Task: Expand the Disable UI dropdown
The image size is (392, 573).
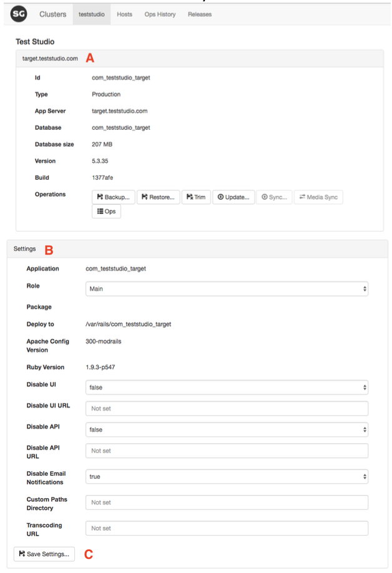Action: 227,388
